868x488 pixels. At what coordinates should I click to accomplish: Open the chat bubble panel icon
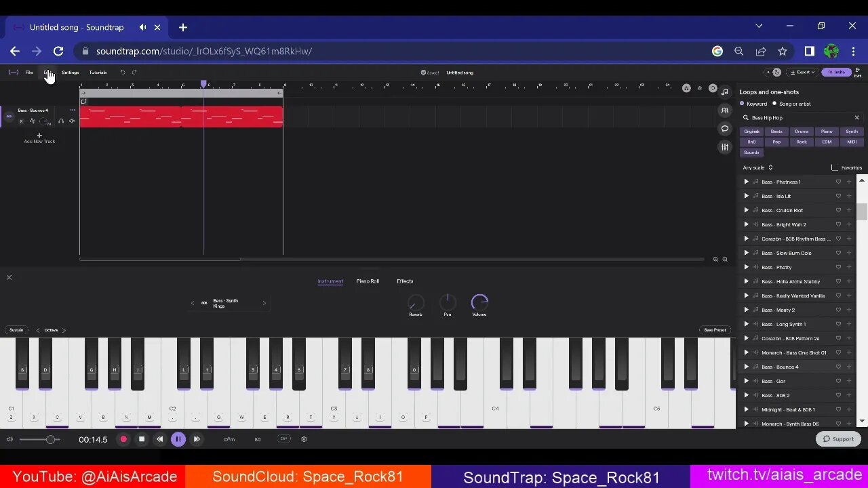pyautogui.click(x=725, y=129)
